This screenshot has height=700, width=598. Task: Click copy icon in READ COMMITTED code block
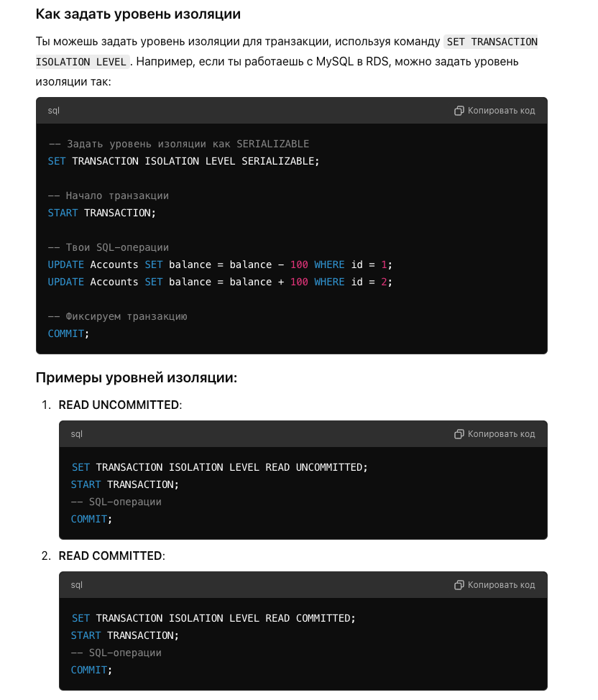point(459,585)
